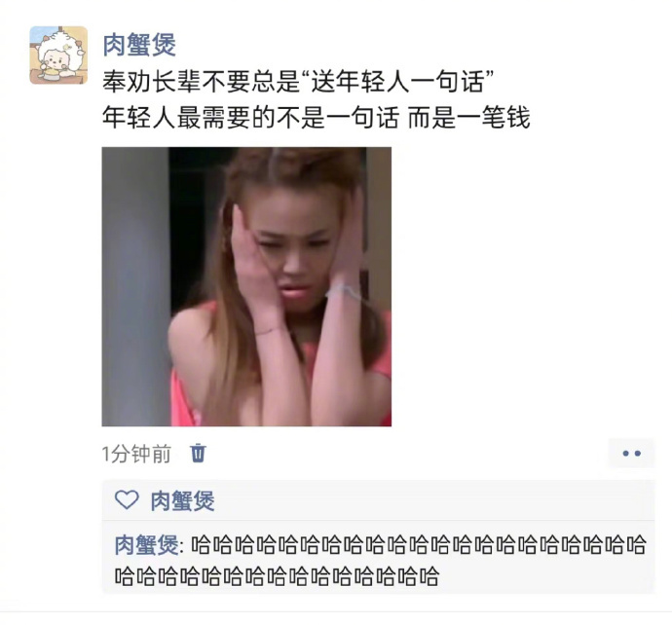The width and height of the screenshot is (672, 625).
Task: Select the post line starting 奉劝长辈
Action: coord(298,81)
